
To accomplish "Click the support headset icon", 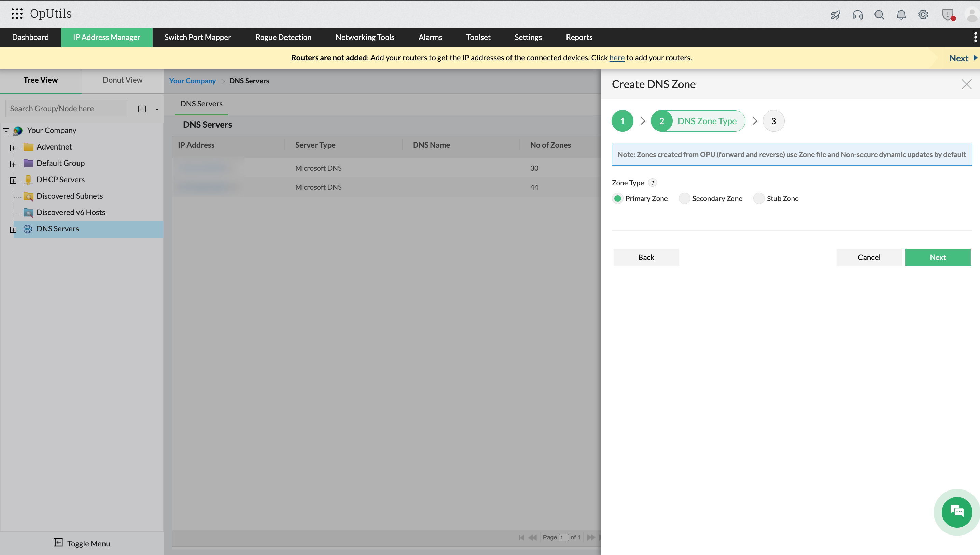I will point(857,14).
